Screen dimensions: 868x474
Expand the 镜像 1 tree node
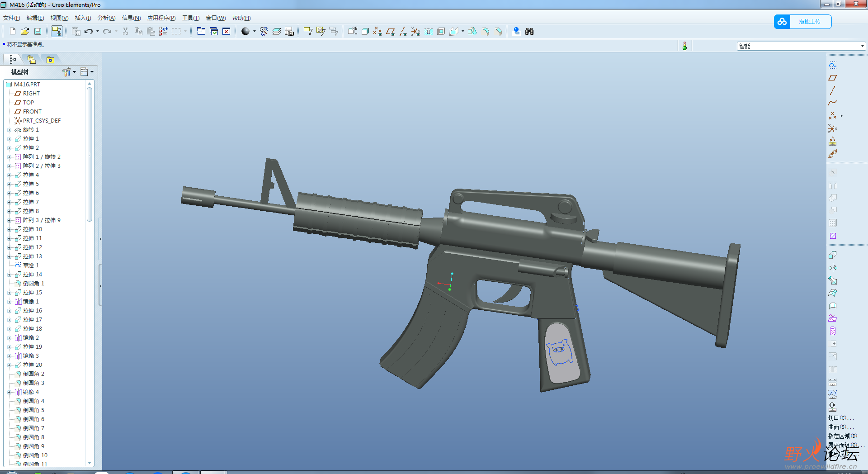[9, 302]
